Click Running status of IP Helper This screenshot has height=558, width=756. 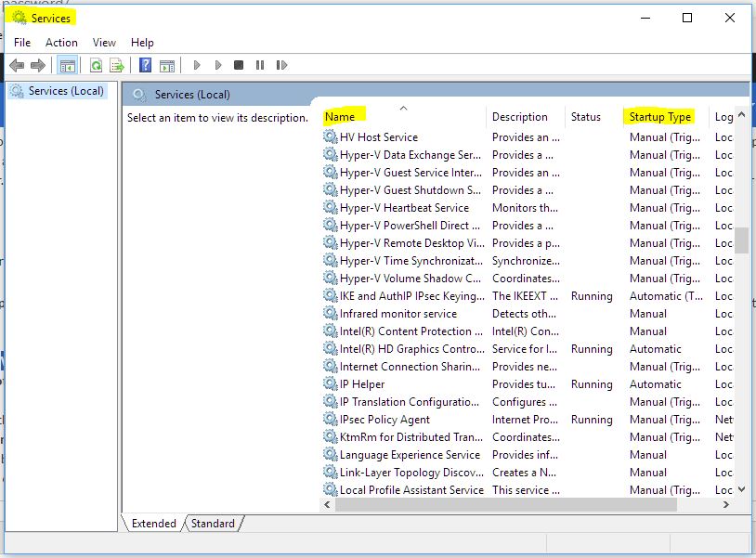(592, 384)
